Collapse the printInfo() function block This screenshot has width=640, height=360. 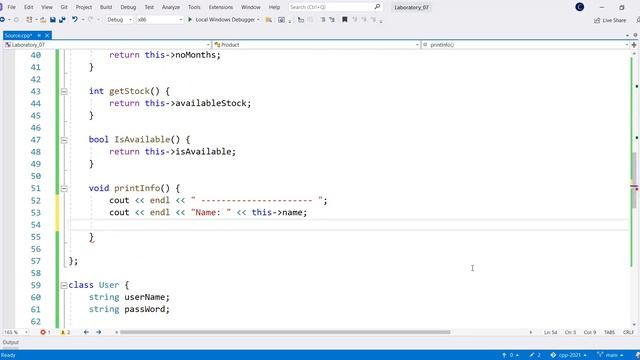pos(64,189)
